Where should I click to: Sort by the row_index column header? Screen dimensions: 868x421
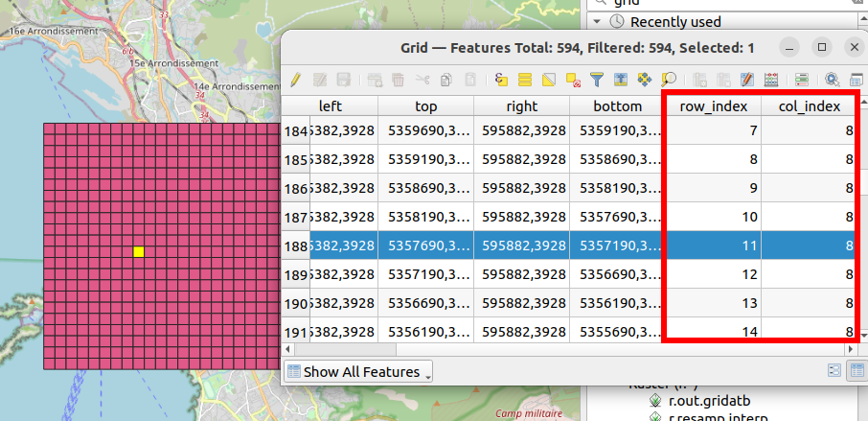click(713, 106)
